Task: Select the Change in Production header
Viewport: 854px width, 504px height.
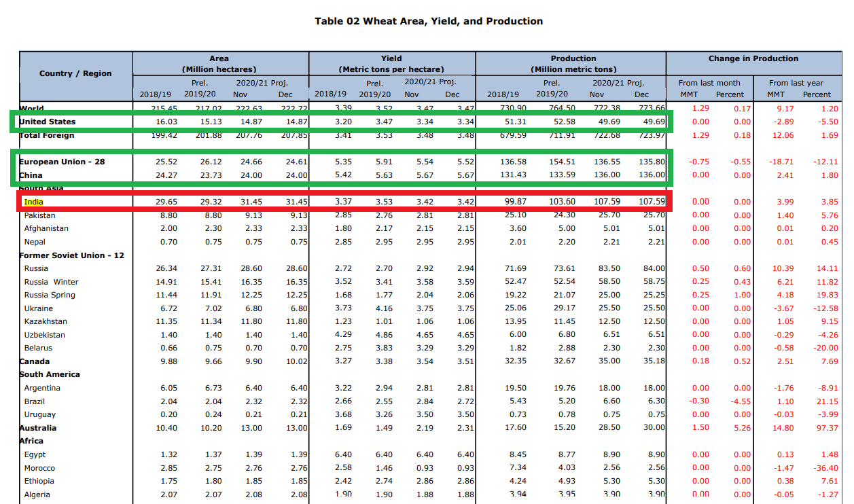Action: click(753, 58)
